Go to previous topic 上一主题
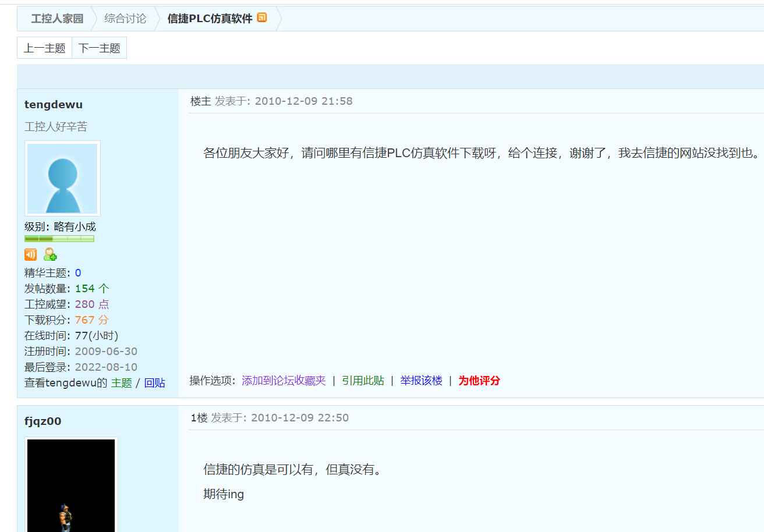Viewport: 764px width, 532px height. (44, 48)
